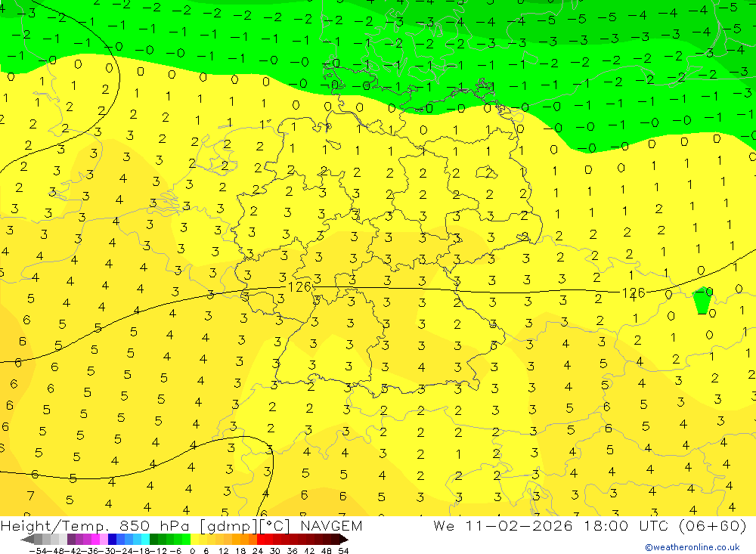This screenshot has width=756, height=554.
Task: Click the ©weatheronline.co.uk copyright link
Action: coord(692,546)
